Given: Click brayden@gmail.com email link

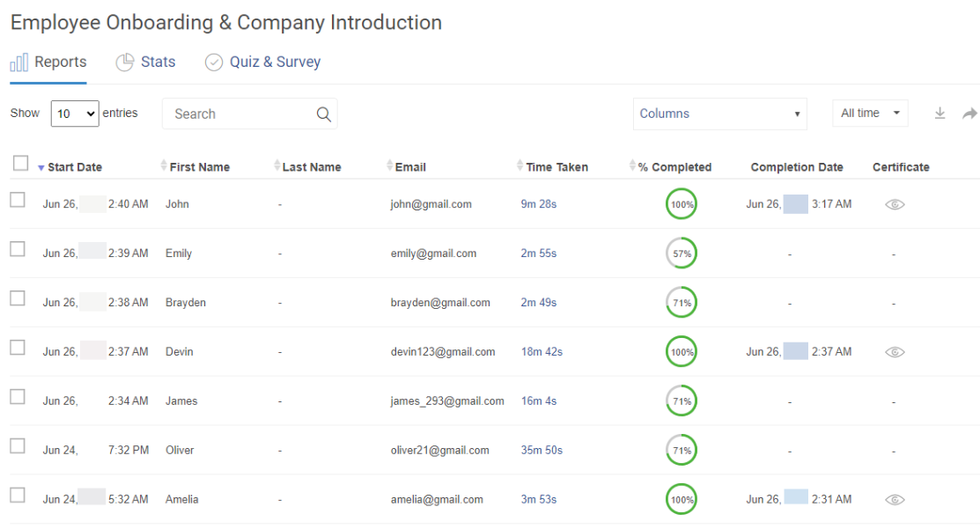Looking at the screenshot, I should click(x=439, y=302).
